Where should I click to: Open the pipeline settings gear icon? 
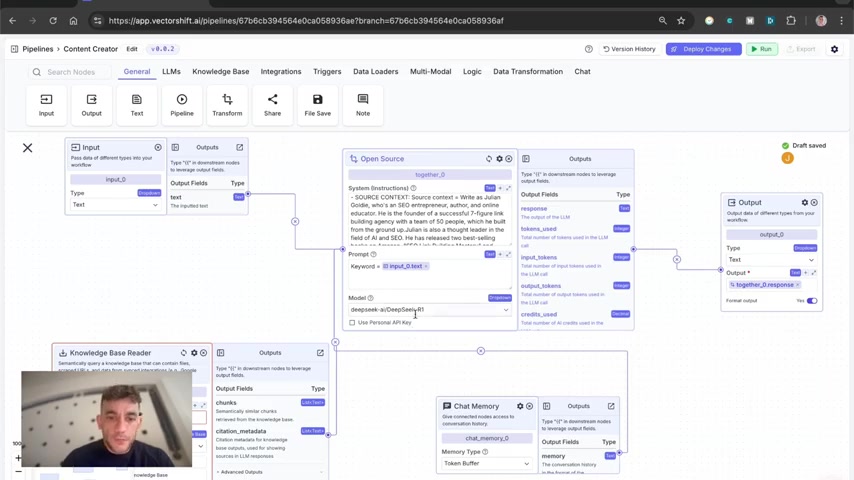pos(834,49)
